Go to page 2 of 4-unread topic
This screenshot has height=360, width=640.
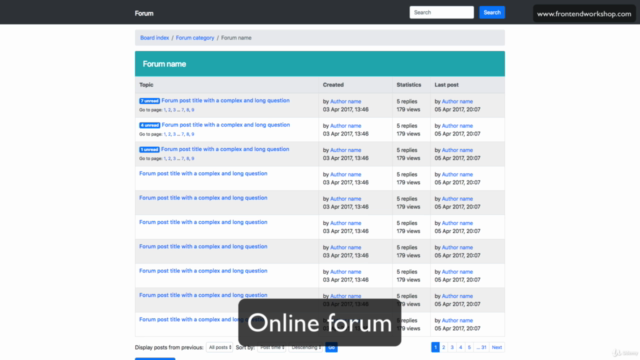coord(169,134)
